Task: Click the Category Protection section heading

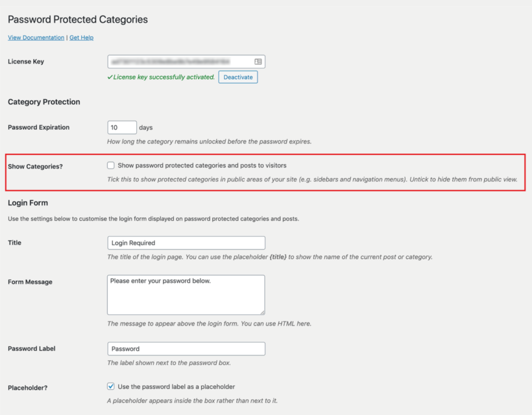Action: [x=43, y=102]
